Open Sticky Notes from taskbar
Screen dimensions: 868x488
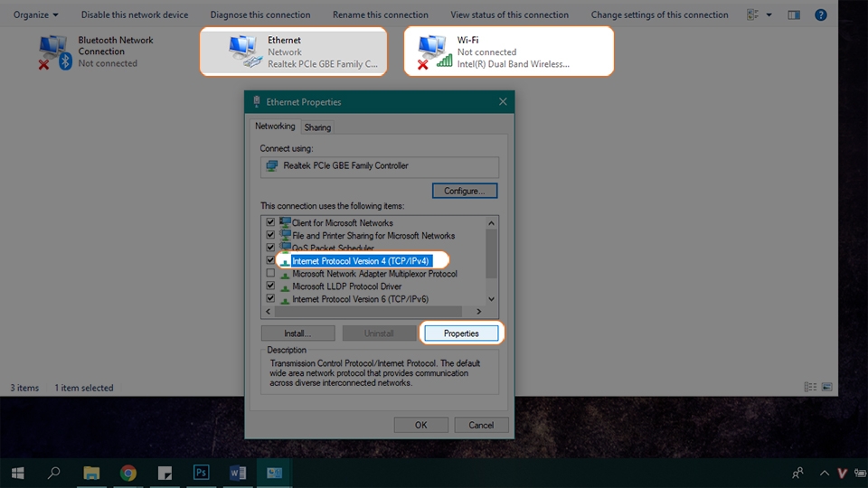point(165,473)
